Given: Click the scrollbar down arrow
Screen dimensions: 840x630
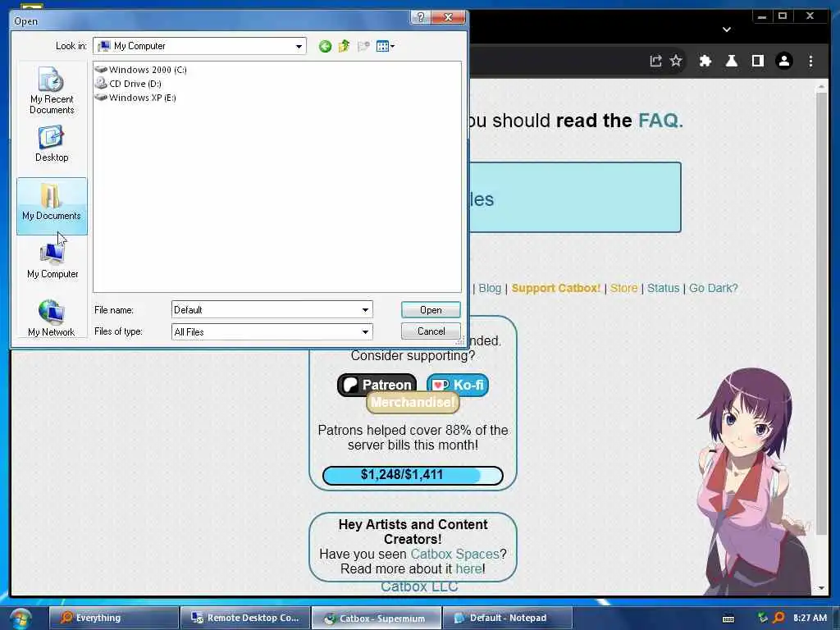Looking at the screenshot, I should pos(821,588).
